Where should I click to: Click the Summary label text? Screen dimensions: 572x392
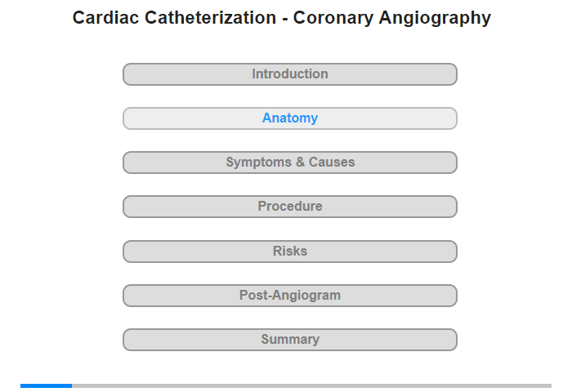[290, 340]
